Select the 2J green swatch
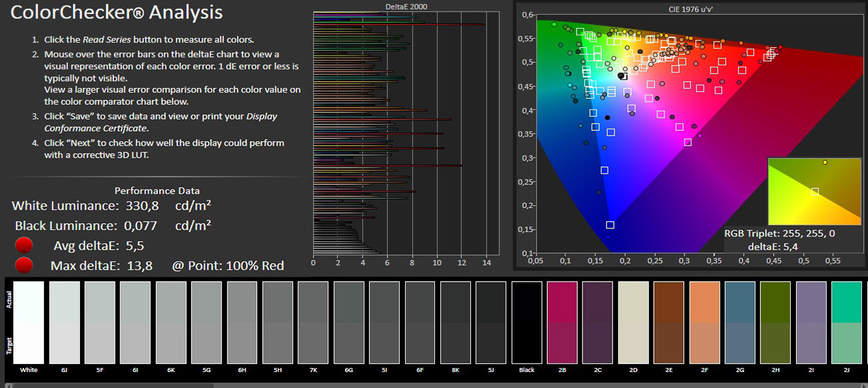 [847, 322]
